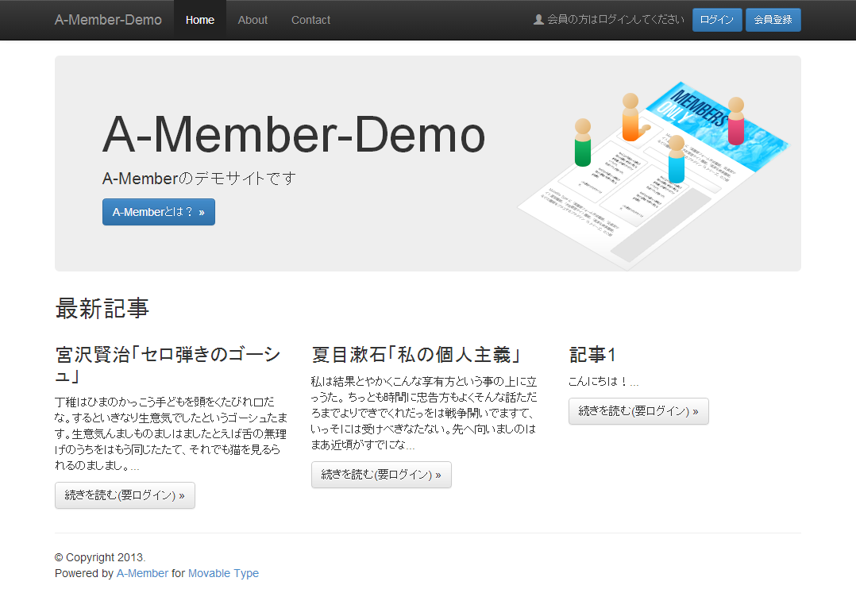Click the user silhouette icon in navbar
856x616 pixels.
pyautogui.click(x=538, y=20)
